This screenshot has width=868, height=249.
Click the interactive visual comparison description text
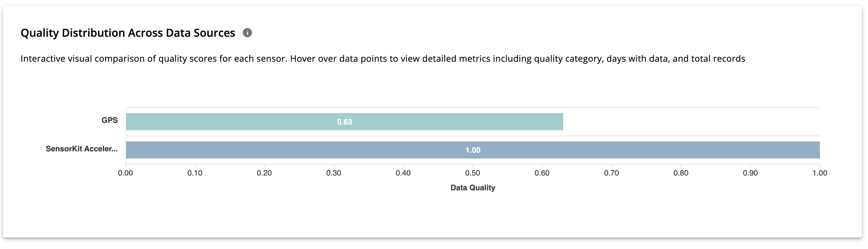(383, 59)
